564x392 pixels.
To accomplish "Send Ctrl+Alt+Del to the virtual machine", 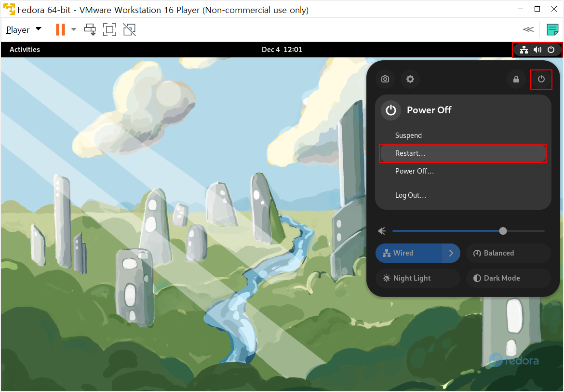I will pyautogui.click(x=90, y=29).
